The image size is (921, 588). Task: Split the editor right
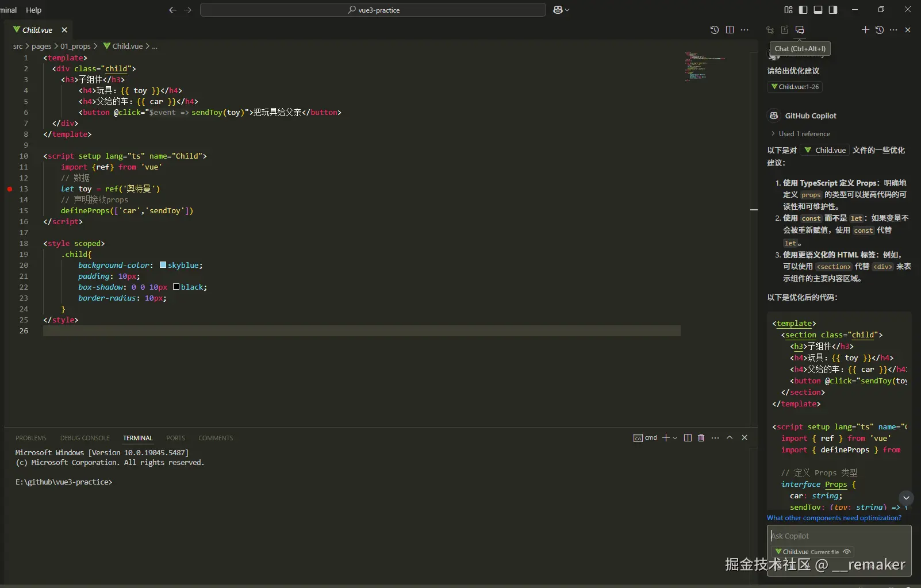pos(730,30)
